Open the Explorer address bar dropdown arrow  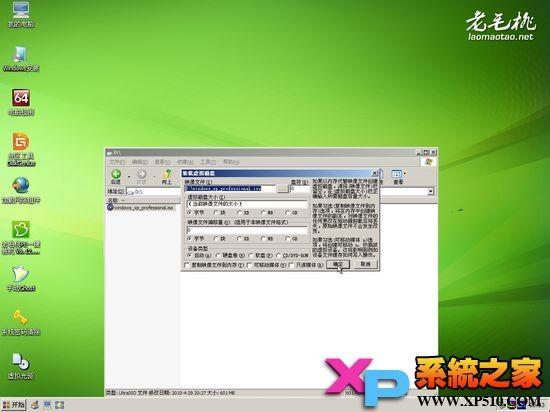click(430, 191)
